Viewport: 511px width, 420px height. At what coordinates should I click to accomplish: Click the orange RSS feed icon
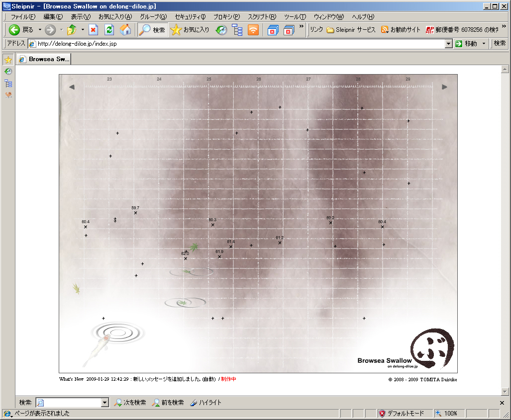pos(253,30)
